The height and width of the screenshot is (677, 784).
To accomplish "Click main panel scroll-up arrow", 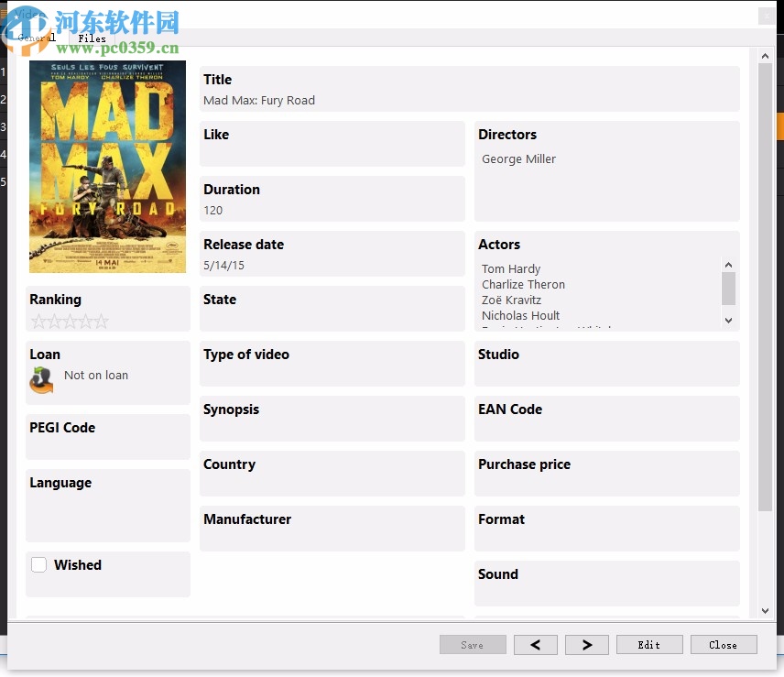I will pos(765,56).
